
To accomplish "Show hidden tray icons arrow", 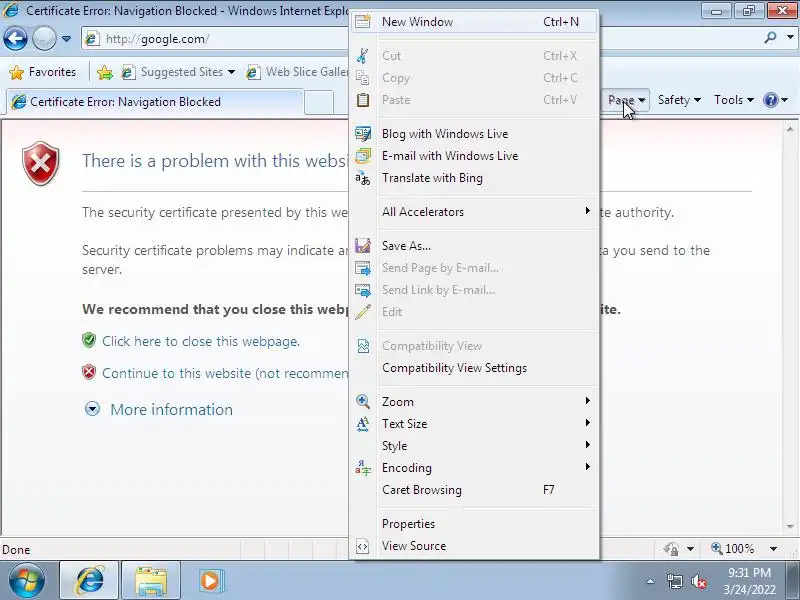I will click(x=650, y=581).
